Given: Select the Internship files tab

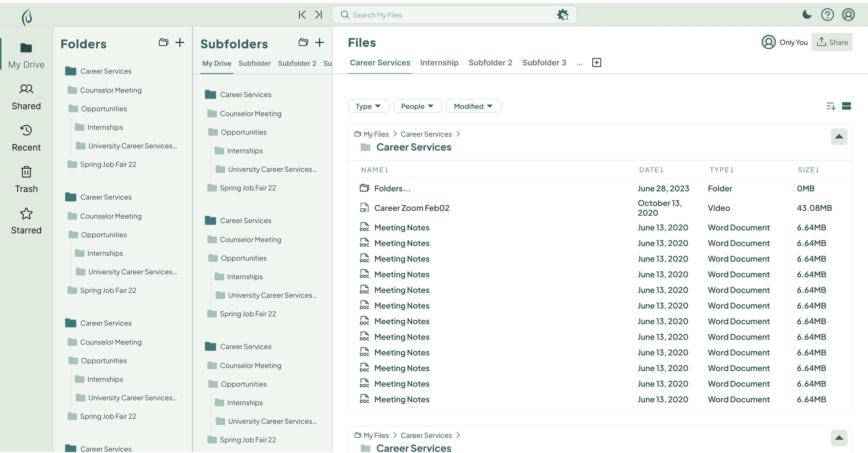Looking at the screenshot, I should coord(439,63).
